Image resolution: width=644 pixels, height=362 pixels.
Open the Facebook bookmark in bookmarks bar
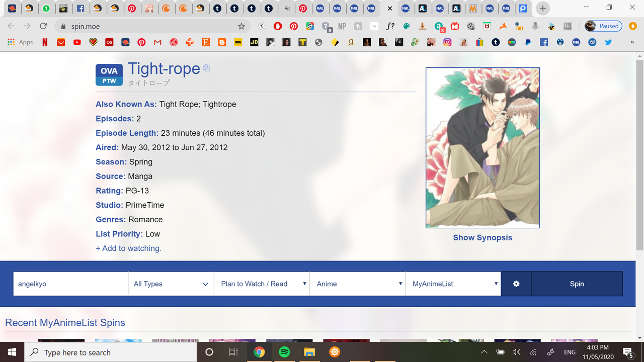[x=544, y=43]
